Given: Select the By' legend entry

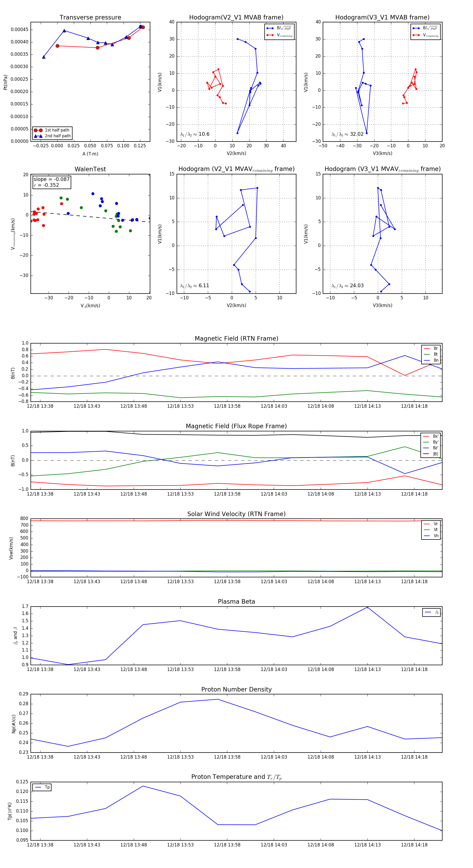Looking at the screenshot, I should [x=431, y=442].
